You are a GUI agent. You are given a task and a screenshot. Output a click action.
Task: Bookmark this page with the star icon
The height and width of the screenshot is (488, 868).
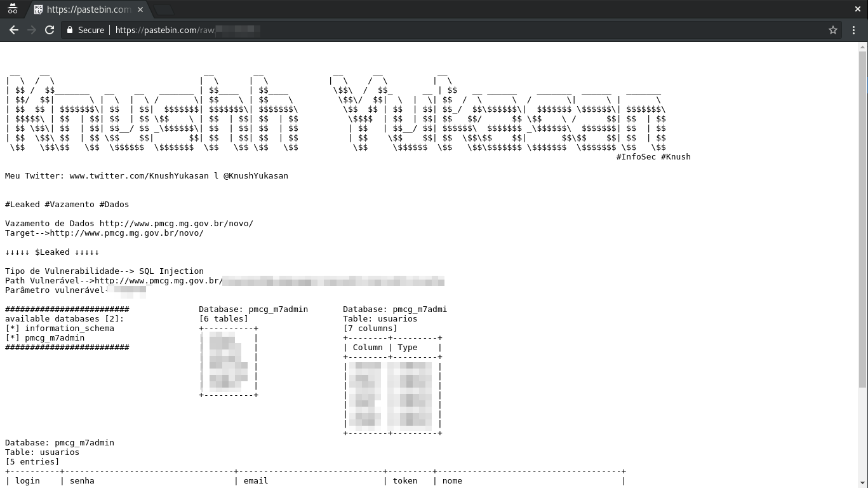[x=833, y=30]
